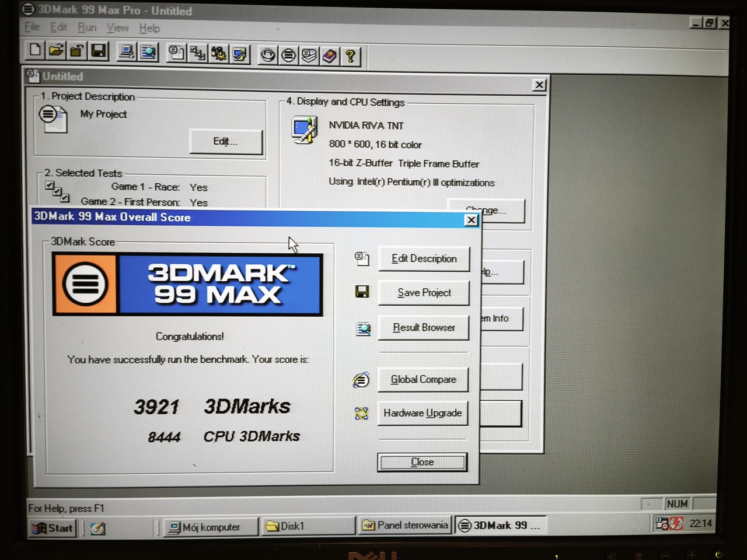The height and width of the screenshot is (560, 747).
Task: Close the score dialog with Close button
Action: [x=422, y=462]
